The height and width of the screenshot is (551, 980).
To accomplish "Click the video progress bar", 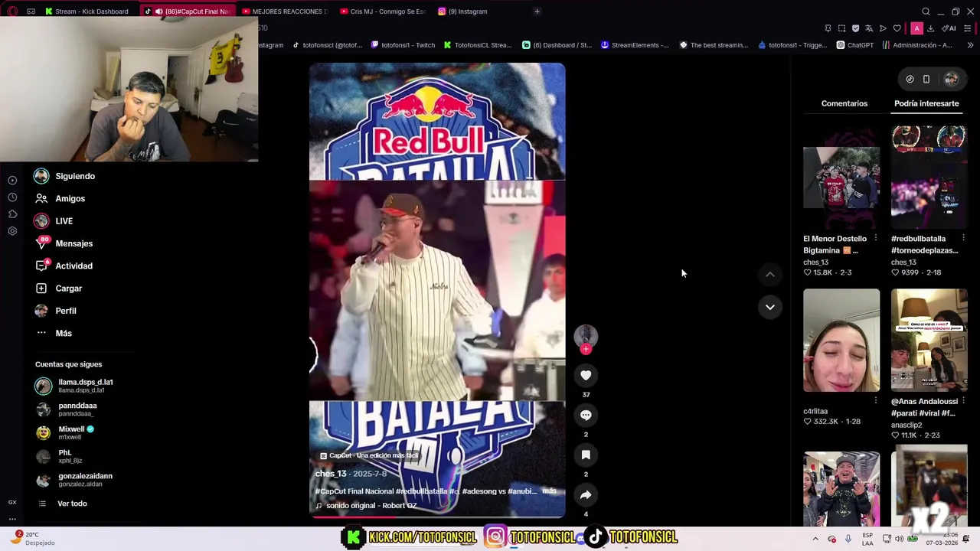I will point(437,517).
